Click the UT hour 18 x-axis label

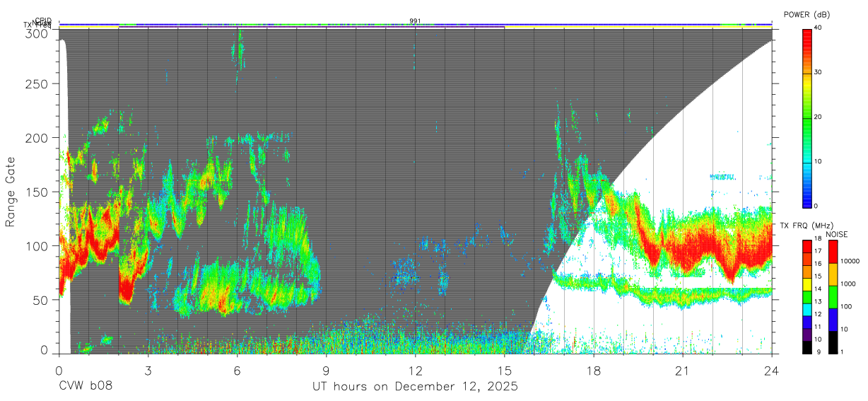click(594, 369)
